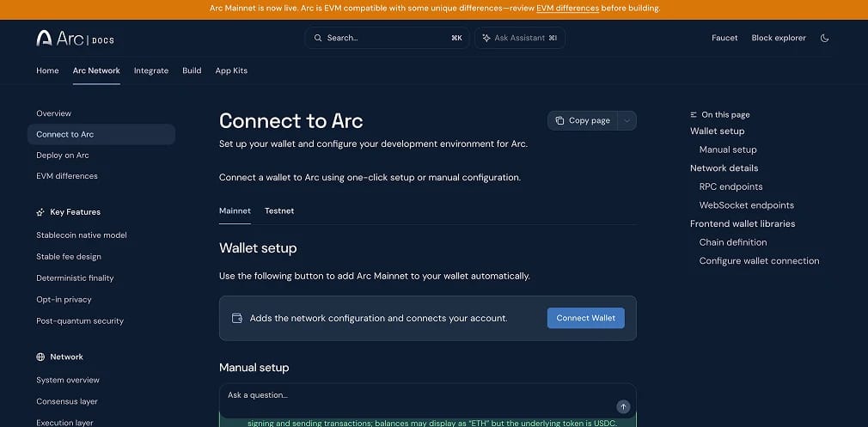Click the Arc Docs logo
Viewport: 868px width, 427px height.
76,38
